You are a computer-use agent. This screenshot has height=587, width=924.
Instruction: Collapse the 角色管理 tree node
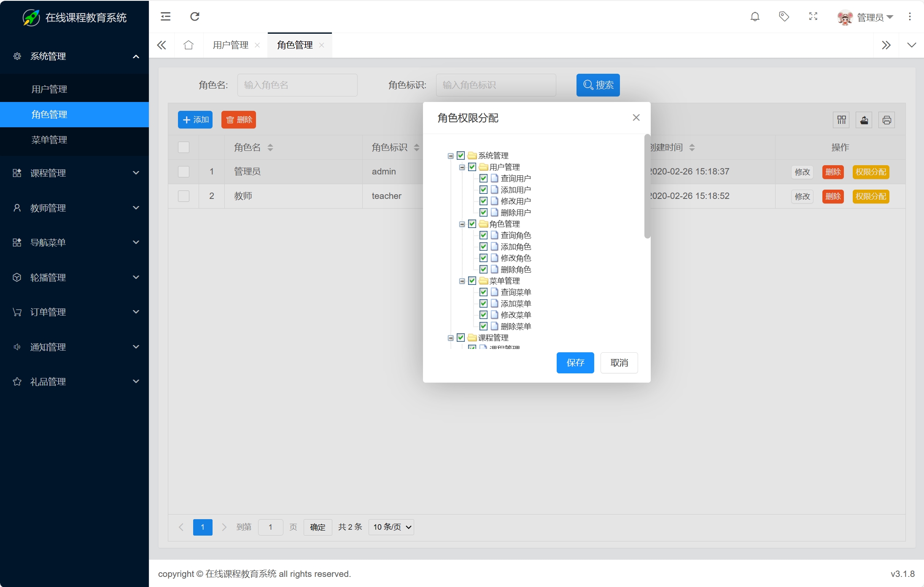tap(462, 224)
